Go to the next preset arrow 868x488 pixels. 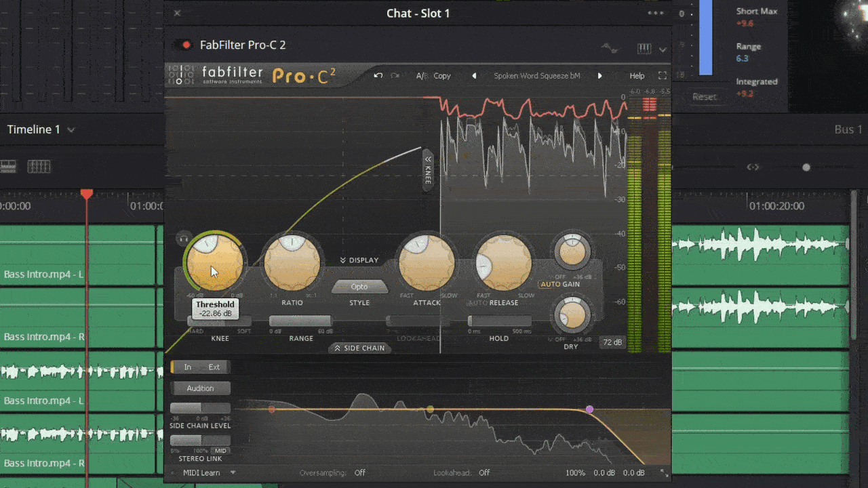point(599,76)
